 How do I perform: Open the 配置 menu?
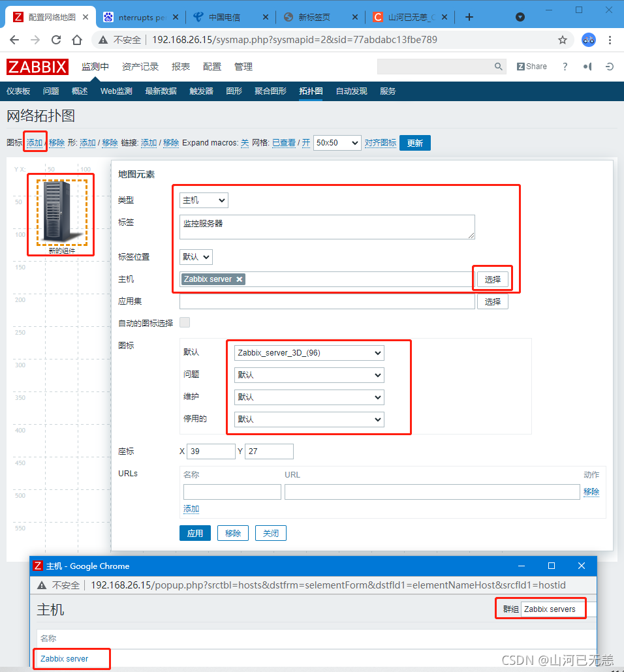212,67
